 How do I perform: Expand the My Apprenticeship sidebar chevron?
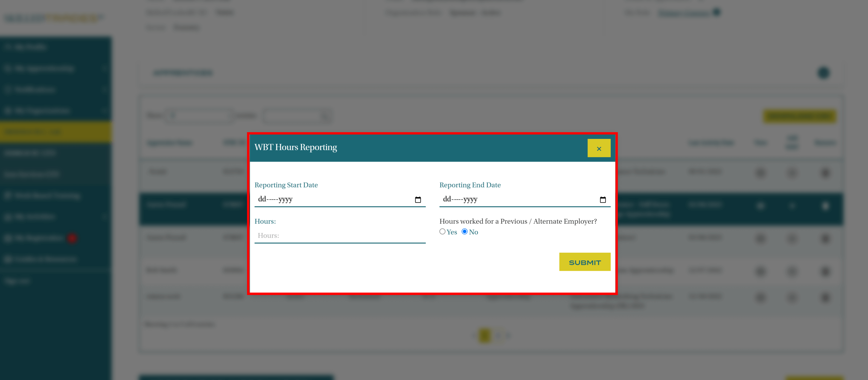pos(105,68)
